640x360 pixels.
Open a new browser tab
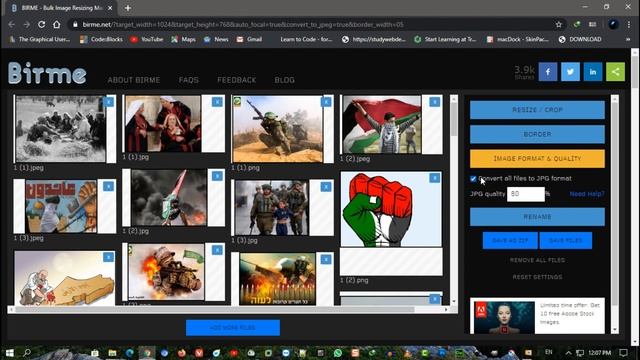[128, 8]
